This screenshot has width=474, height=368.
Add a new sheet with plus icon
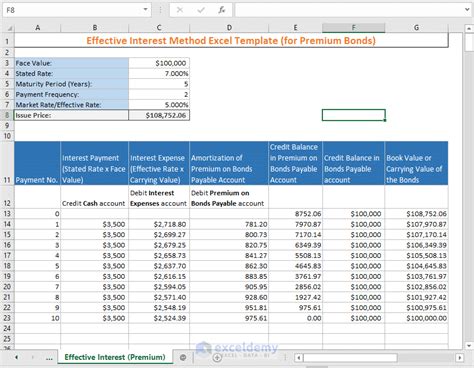coord(217,358)
